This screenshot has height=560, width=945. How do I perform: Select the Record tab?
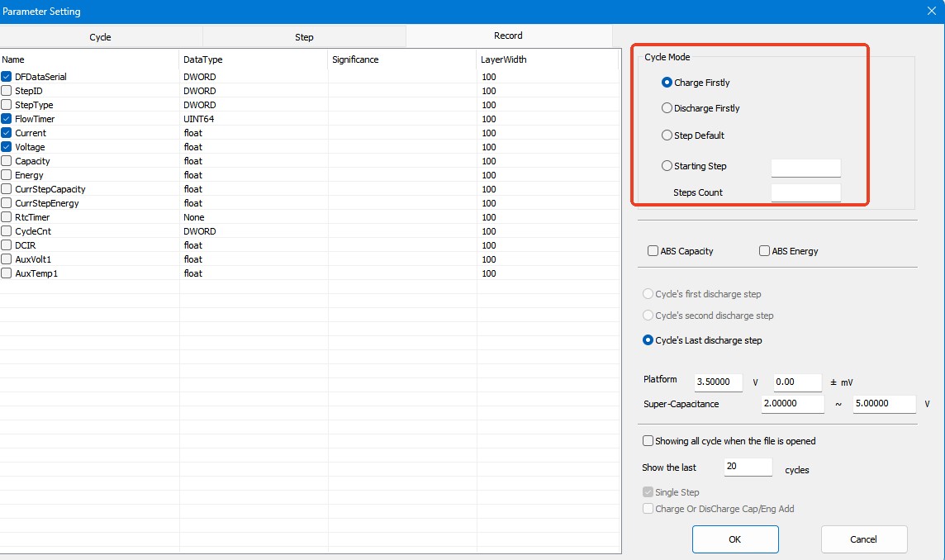click(509, 36)
